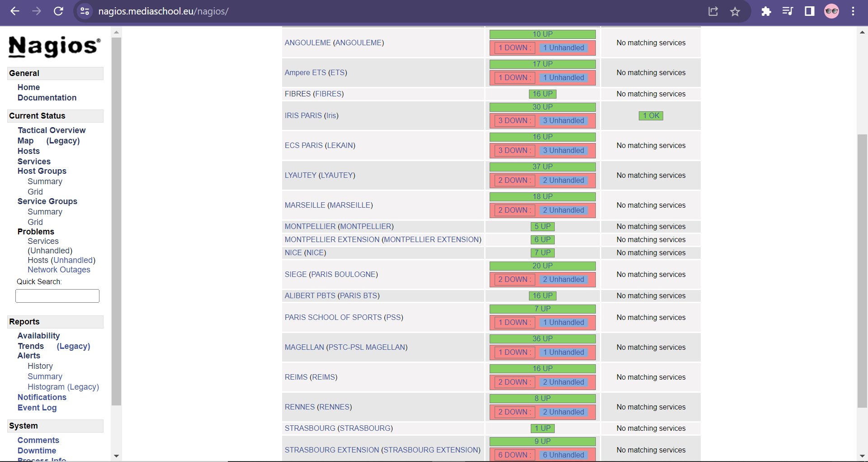Open Comments under System
The image size is (868, 462).
click(38, 440)
